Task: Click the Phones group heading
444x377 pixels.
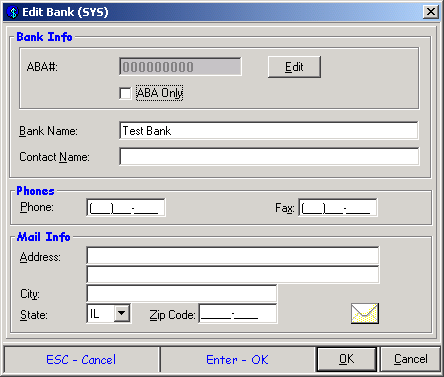Action: coord(35,191)
